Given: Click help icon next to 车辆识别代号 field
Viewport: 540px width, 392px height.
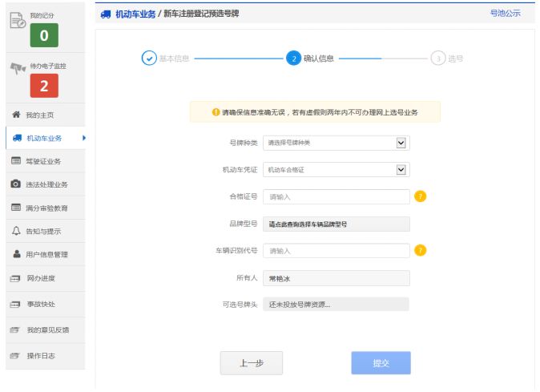Looking at the screenshot, I should tap(420, 250).
